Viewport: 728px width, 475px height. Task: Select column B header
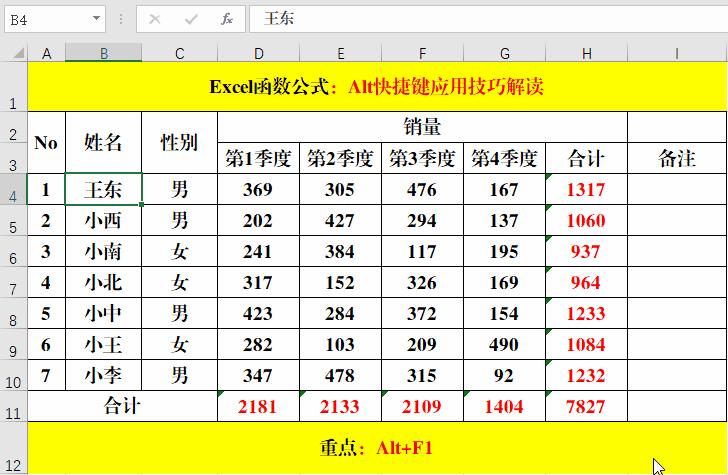[104, 53]
